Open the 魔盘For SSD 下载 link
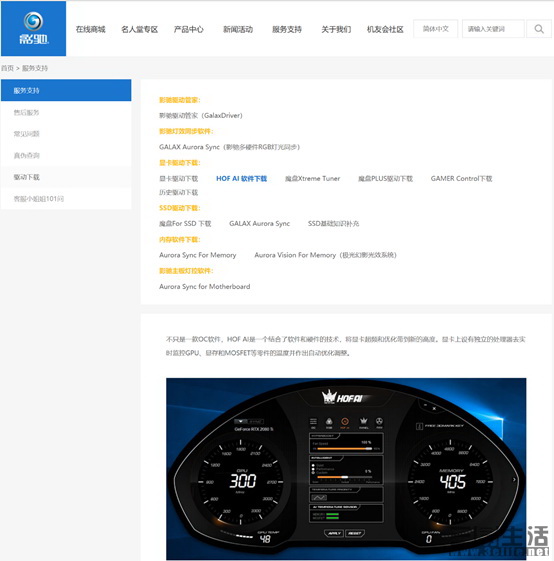 (x=185, y=224)
